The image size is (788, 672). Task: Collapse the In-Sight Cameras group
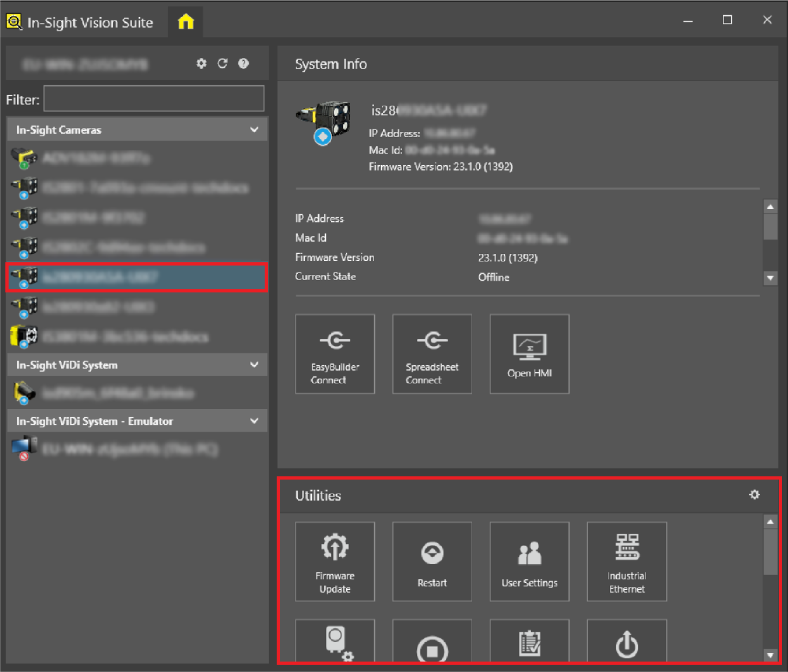(x=254, y=129)
